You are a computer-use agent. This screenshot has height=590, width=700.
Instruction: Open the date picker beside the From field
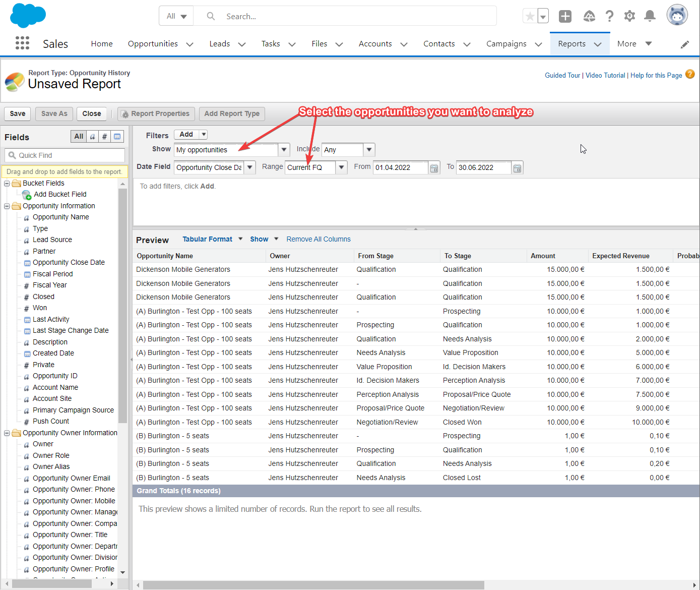(434, 167)
